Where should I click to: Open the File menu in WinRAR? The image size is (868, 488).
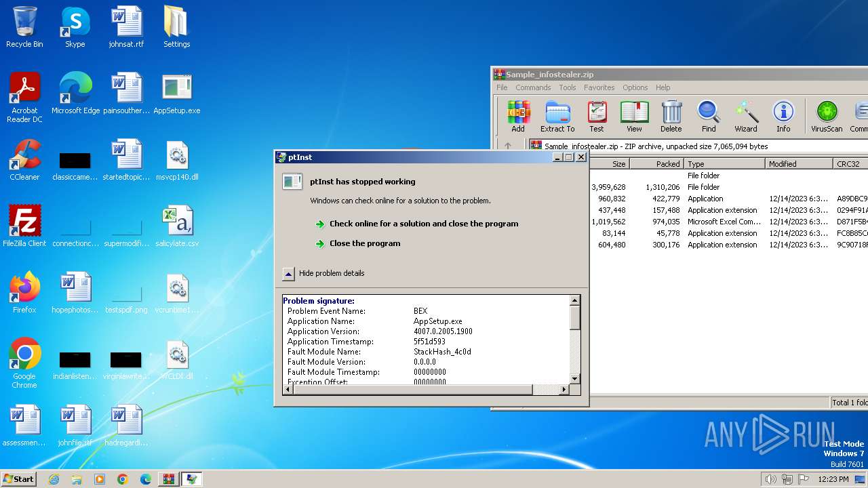point(502,87)
